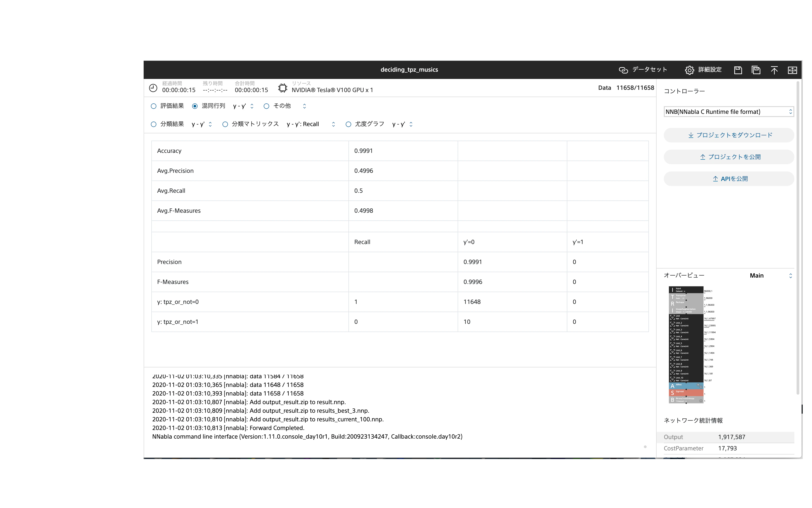Click the save-as double floppy icon

coord(756,70)
